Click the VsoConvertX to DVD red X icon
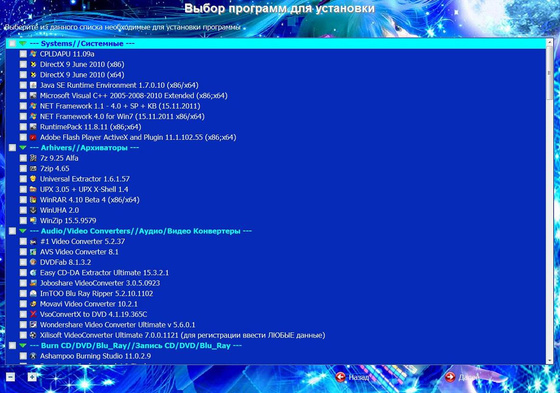Screen dimensions: 560x393 [x=33, y=314]
